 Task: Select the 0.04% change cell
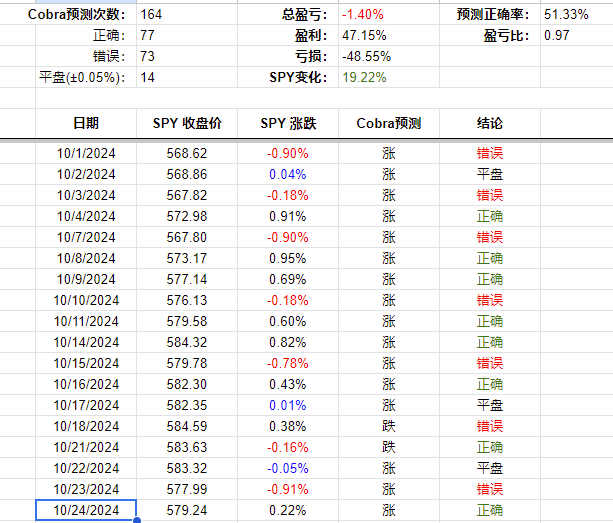click(288, 174)
